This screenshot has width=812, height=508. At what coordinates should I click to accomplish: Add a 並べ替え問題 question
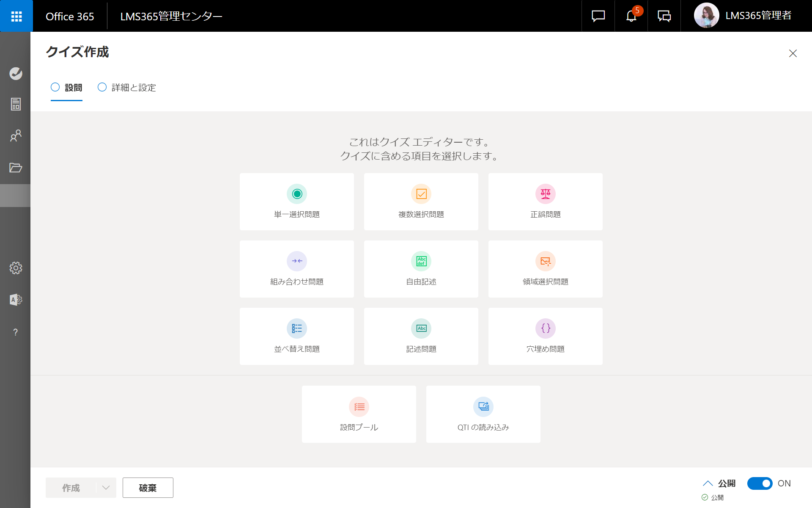[297, 336]
